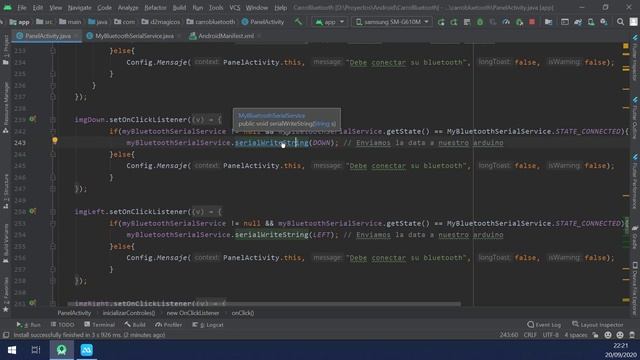Image resolution: width=640 pixels, height=360 pixels.
Task: Click the Task View taskbar icon
Action: [36, 350]
